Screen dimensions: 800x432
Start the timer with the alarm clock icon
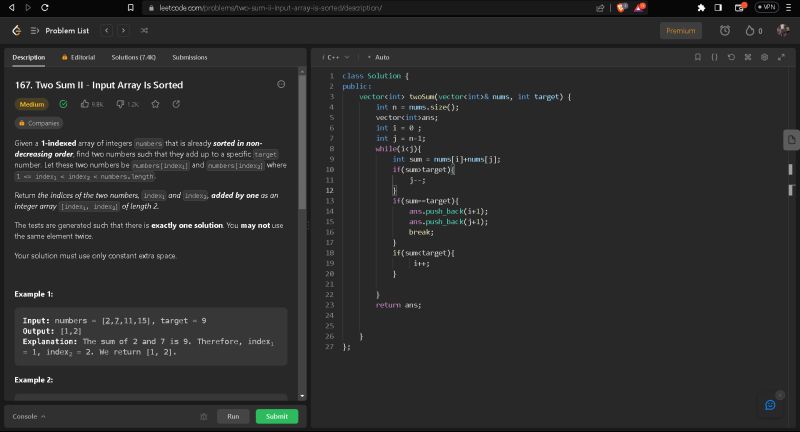click(724, 31)
